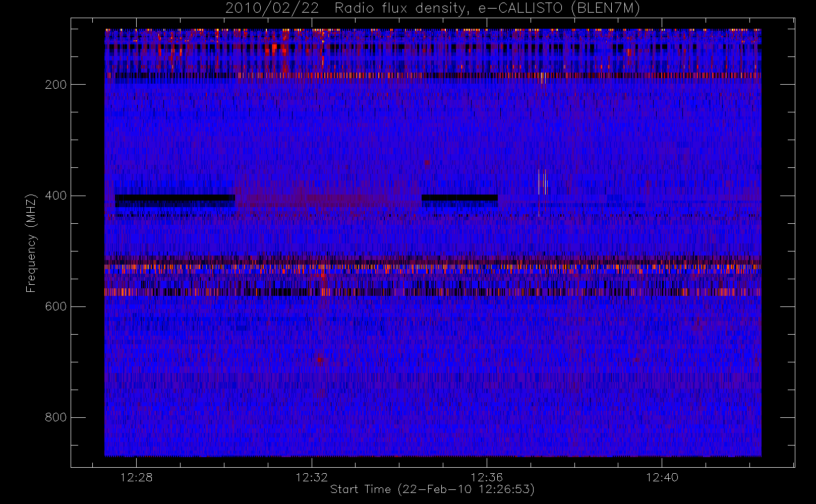Click the "Start Time (22-Feb-10 12:26:53)" label
The width and height of the screenshot is (816, 504).
(x=432, y=489)
